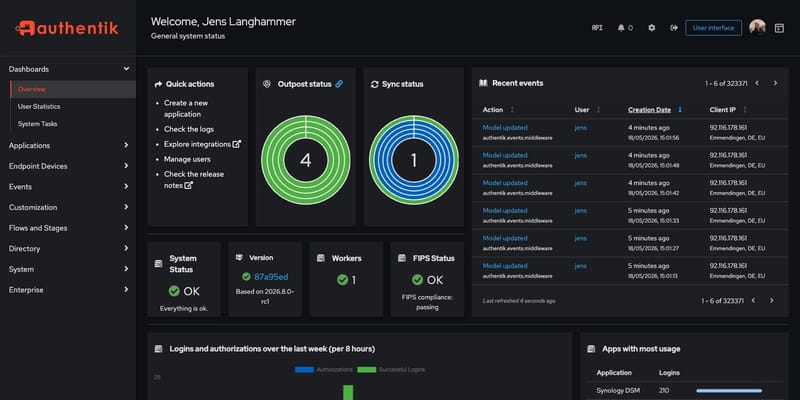Viewport: 800px width, 400px height.
Task: Click the Workers count checkmark
Action: 342,280
